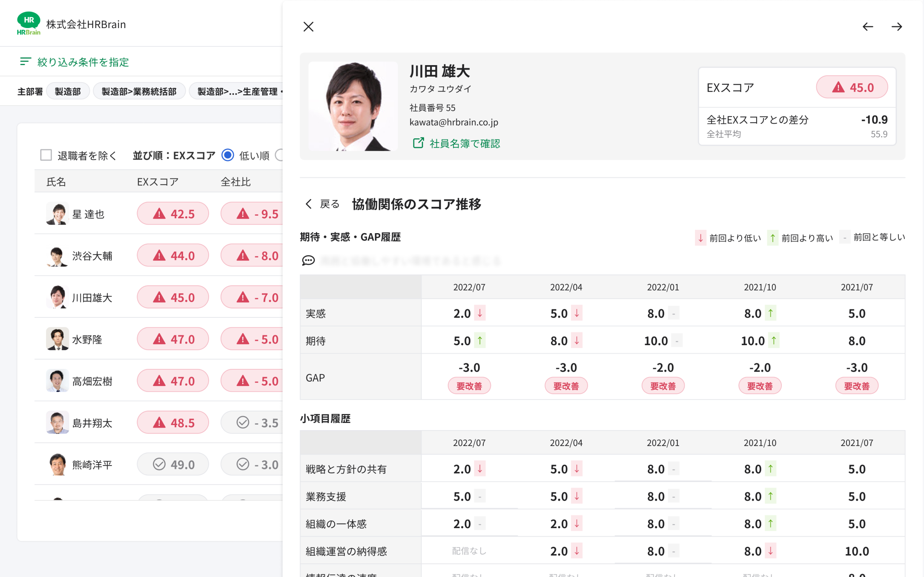Go to previous employee with left arrow
924x577 pixels.
point(867,27)
